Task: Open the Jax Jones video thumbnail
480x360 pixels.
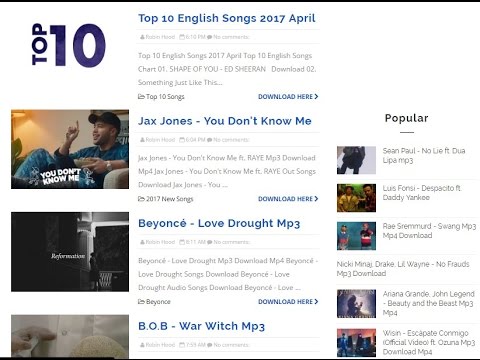Action: coord(70,149)
